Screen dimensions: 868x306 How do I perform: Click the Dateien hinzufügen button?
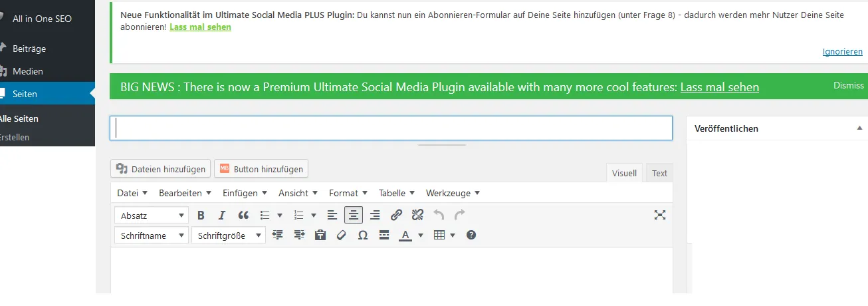coord(161,169)
